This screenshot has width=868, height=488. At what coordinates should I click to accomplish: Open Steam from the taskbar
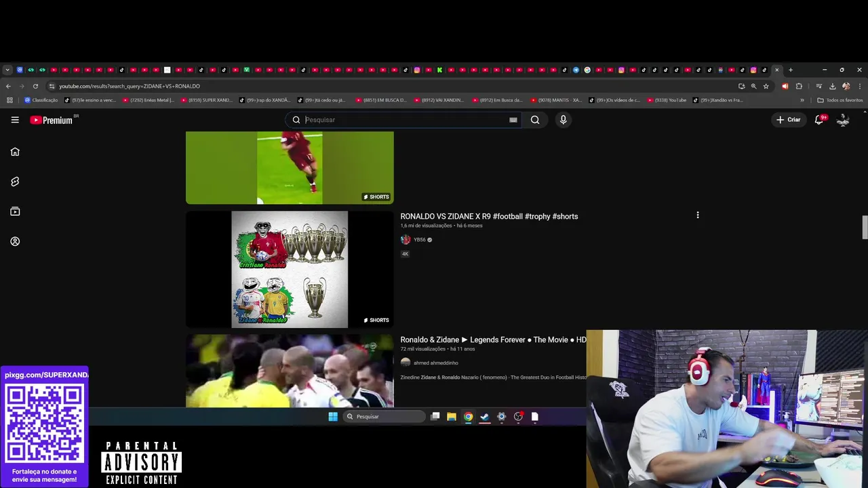(485, 417)
